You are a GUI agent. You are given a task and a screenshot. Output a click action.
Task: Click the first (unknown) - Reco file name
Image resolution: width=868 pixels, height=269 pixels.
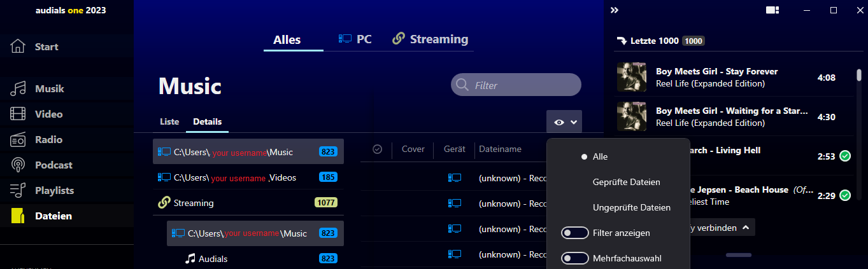[x=513, y=178]
